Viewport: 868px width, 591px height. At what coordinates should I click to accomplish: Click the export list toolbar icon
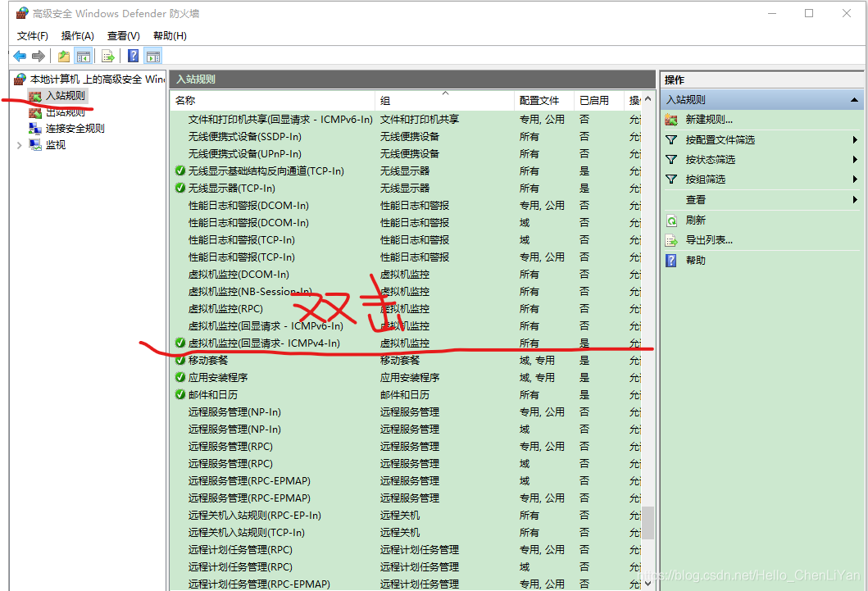pos(108,56)
